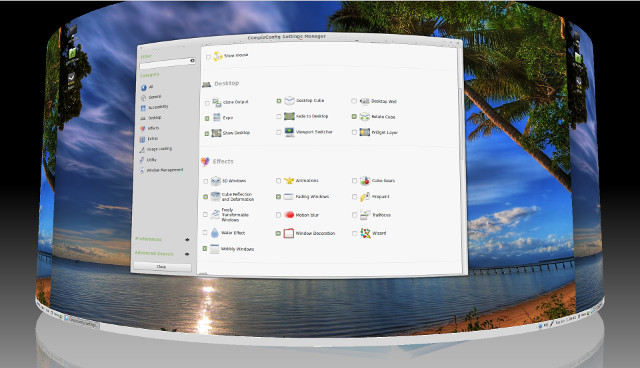Enable the Trailfocus checkbox
This screenshot has height=368, width=640.
[x=354, y=215]
